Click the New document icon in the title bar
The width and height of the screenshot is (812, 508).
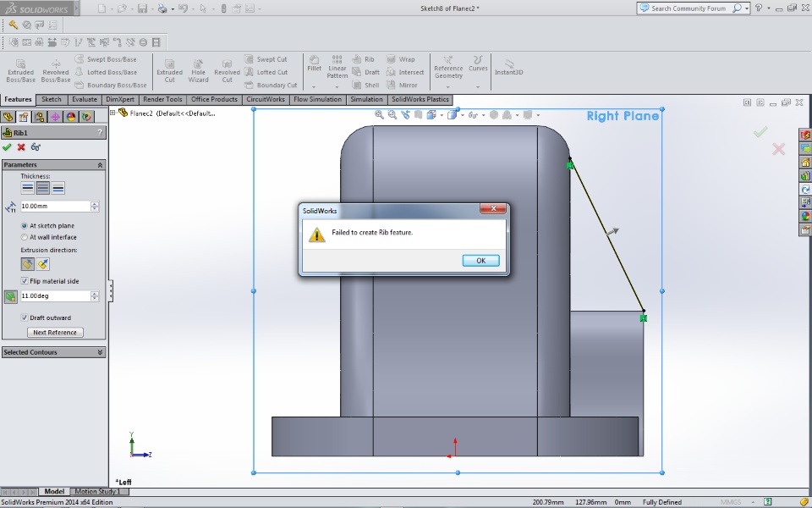pyautogui.click(x=102, y=8)
